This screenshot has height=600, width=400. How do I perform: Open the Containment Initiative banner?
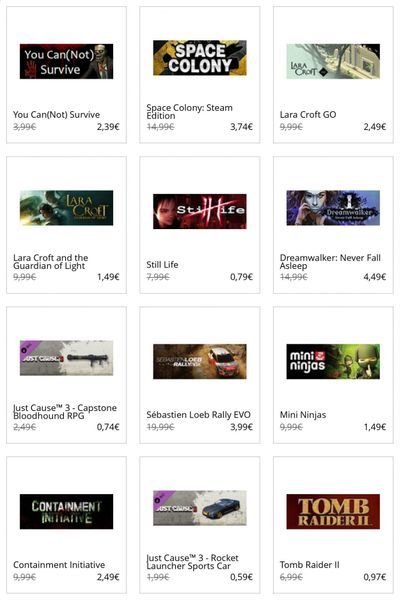coord(66,511)
